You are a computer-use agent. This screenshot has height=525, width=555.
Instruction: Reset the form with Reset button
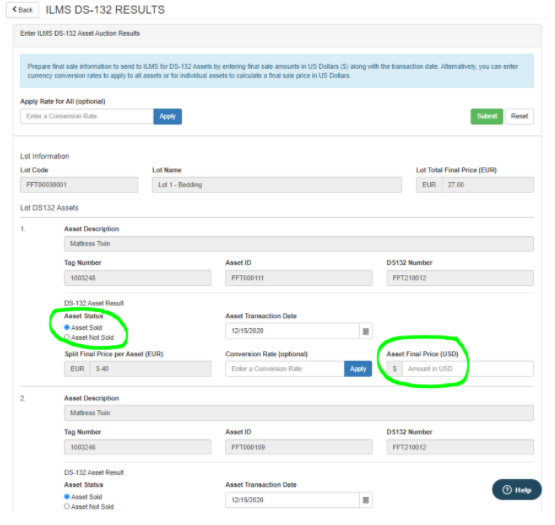pyautogui.click(x=519, y=116)
